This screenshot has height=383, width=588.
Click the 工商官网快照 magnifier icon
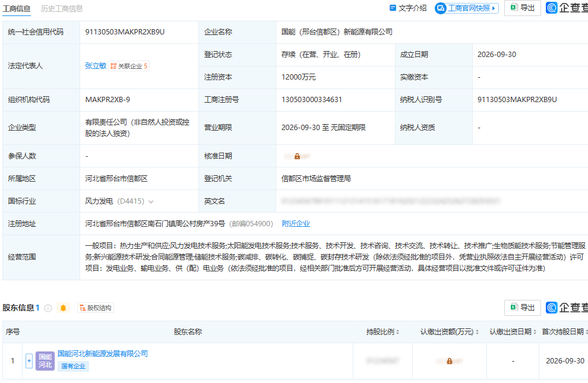[441, 8]
